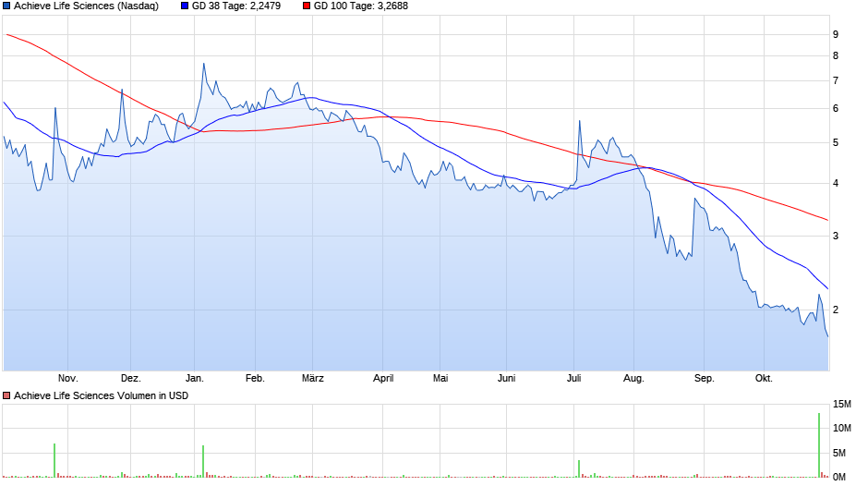Click the Okt. label on the time axis

(764, 378)
